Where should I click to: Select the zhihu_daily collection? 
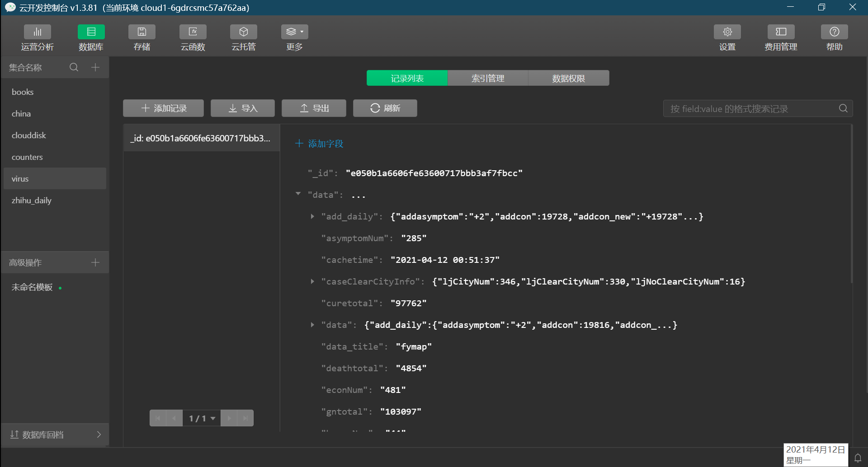pos(55,200)
